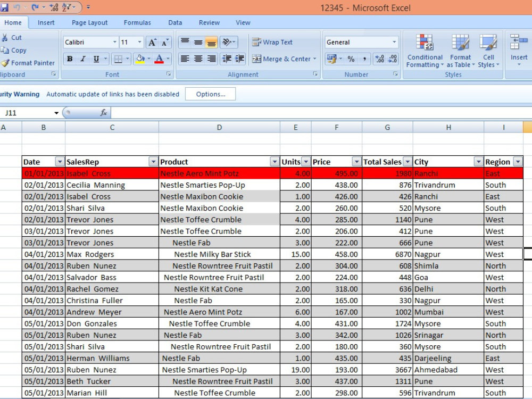
Task: Open Alignment dialog launcher
Action: pos(315,74)
